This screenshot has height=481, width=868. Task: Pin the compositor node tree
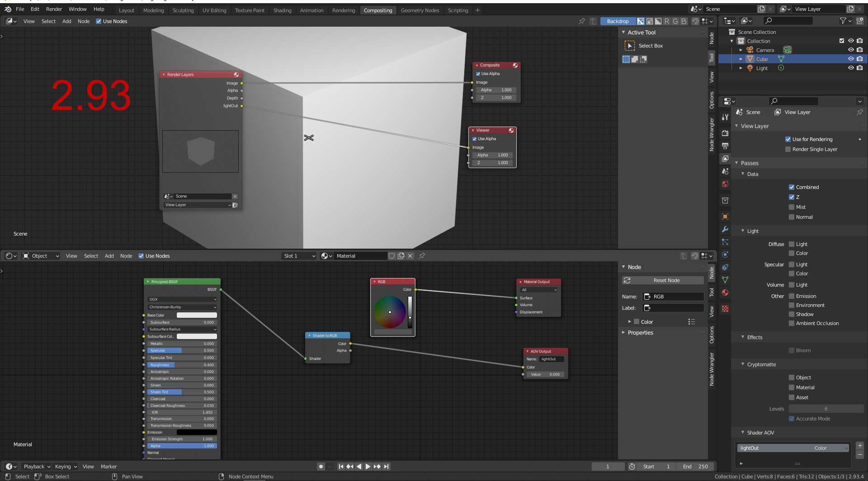582,21
